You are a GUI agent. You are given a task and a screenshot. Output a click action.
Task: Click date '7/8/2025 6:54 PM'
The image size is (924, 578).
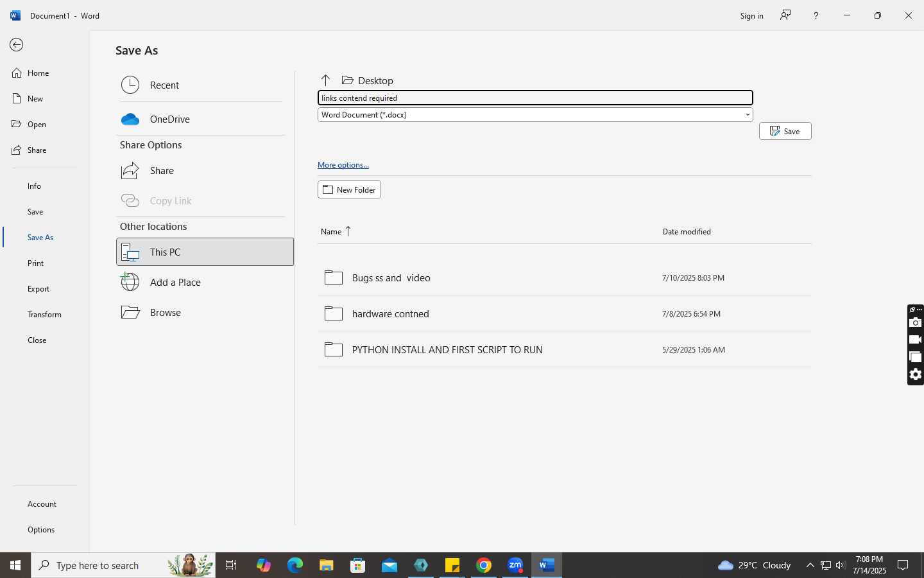pos(691,314)
